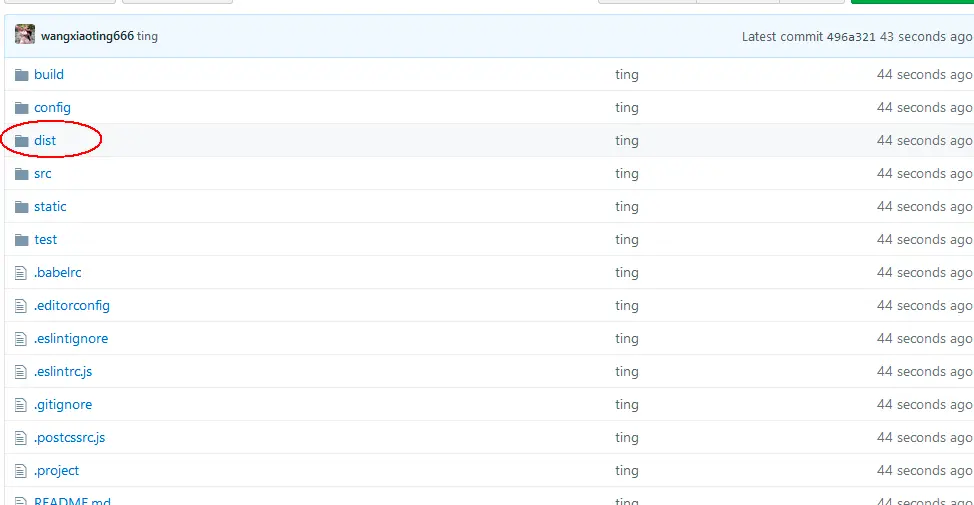Screen dimensions: 974x505
Task: Open the wangxiaoting666 author profile link
Action: [x=87, y=36]
